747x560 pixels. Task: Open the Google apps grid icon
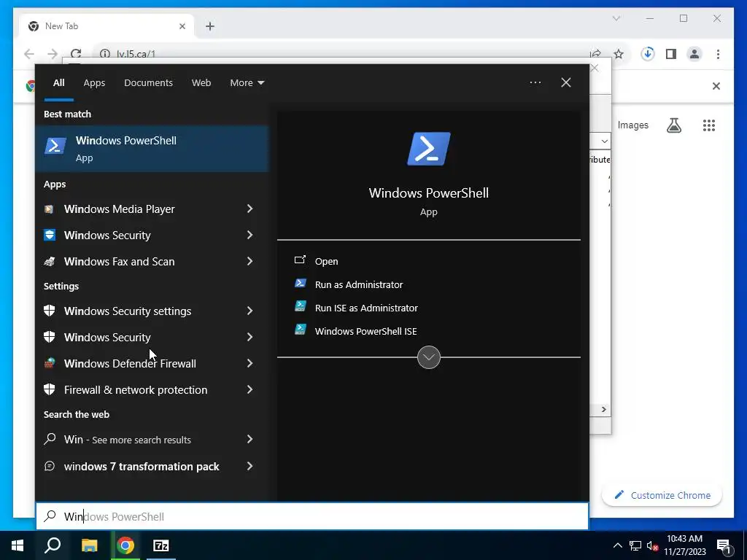(x=709, y=125)
